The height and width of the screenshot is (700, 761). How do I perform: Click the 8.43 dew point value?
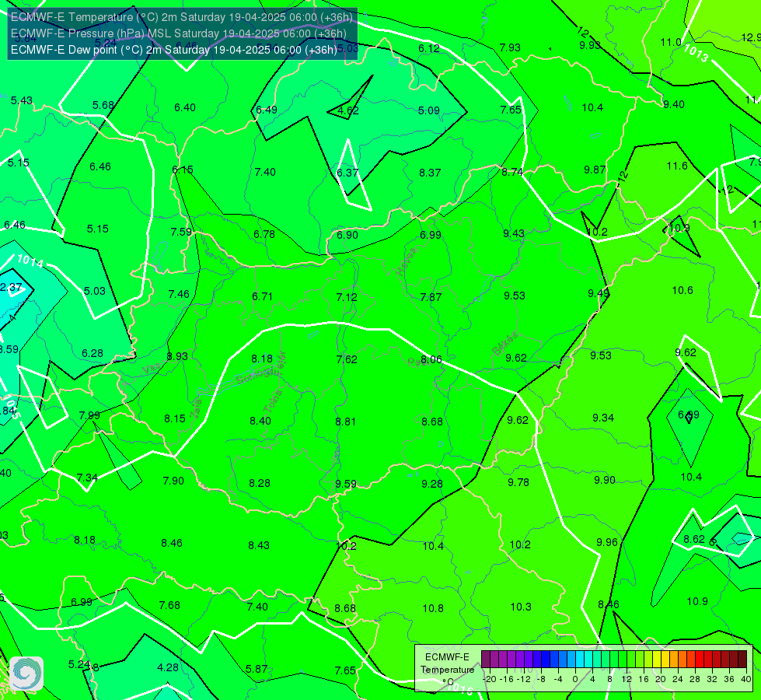259,545
